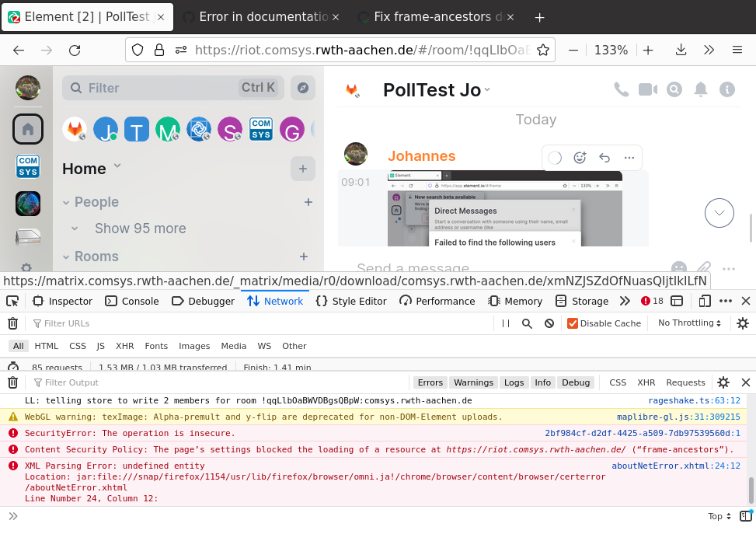Add room with Rooms plus button
756x541 pixels.
[304, 257]
